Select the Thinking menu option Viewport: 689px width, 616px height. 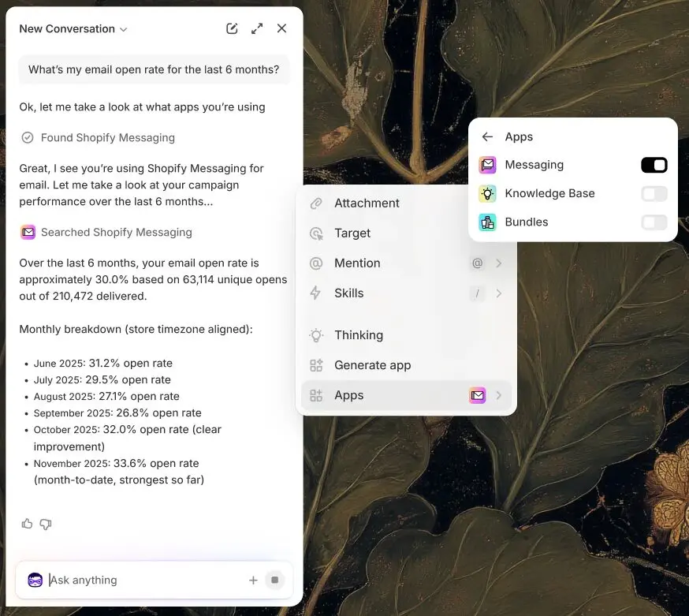[359, 335]
